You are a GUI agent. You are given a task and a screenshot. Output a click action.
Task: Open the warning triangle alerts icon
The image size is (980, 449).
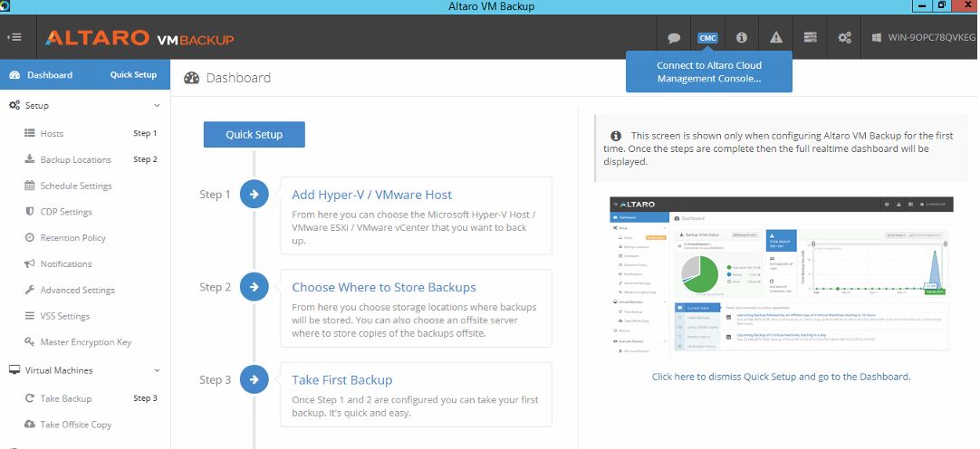pyautogui.click(x=776, y=37)
